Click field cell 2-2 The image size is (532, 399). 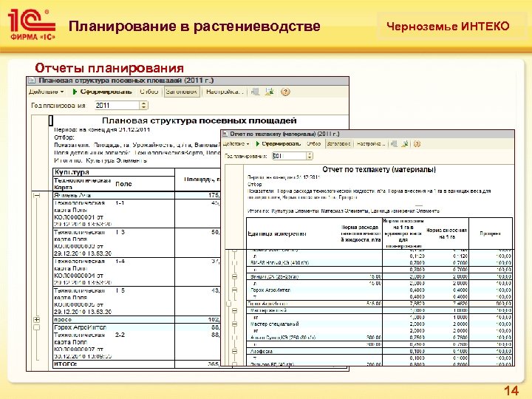(x=120, y=335)
